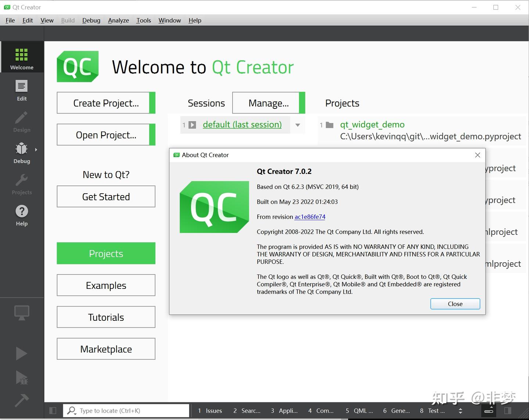This screenshot has width=529, height=420.
Task: Start debugging via the bug-play icon
Action: tap(21, 378)
